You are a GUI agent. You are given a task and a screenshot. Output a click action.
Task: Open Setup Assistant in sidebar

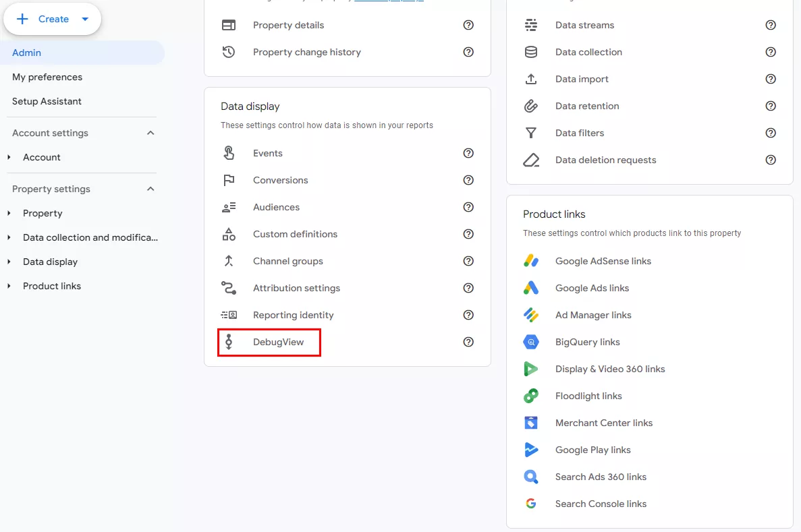47,102
